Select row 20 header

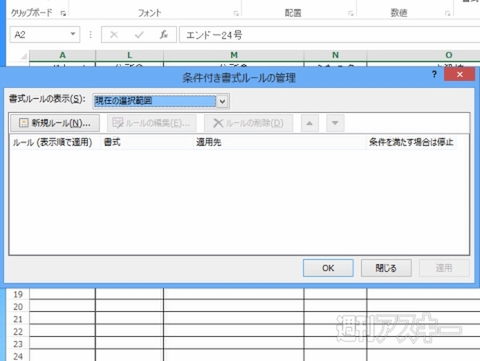pyautogui.click(x=18, y=307)
